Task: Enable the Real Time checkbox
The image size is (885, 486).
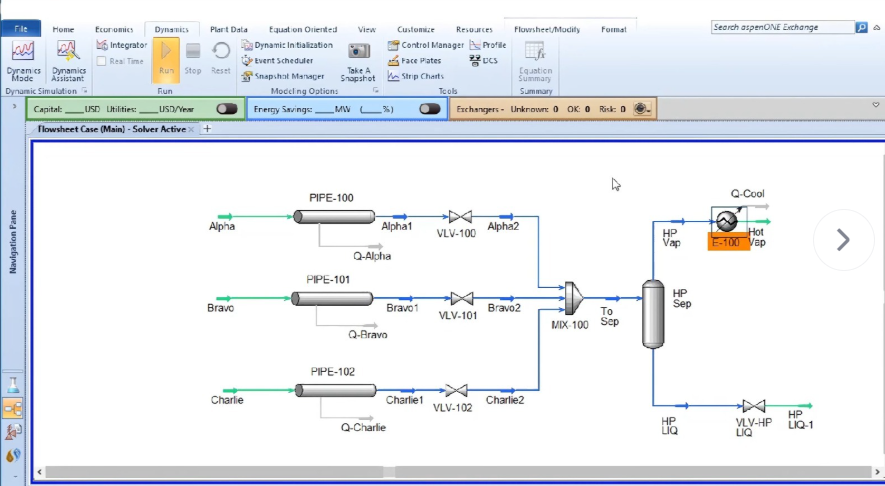Action: 102,61
